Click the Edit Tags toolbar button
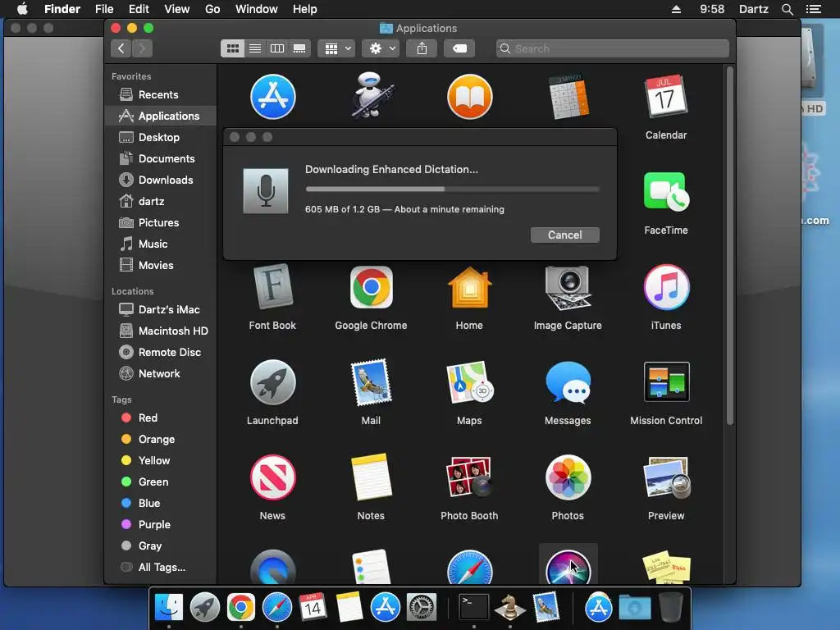The width and height of the screenshot is (840, 630). coord(459,48)
